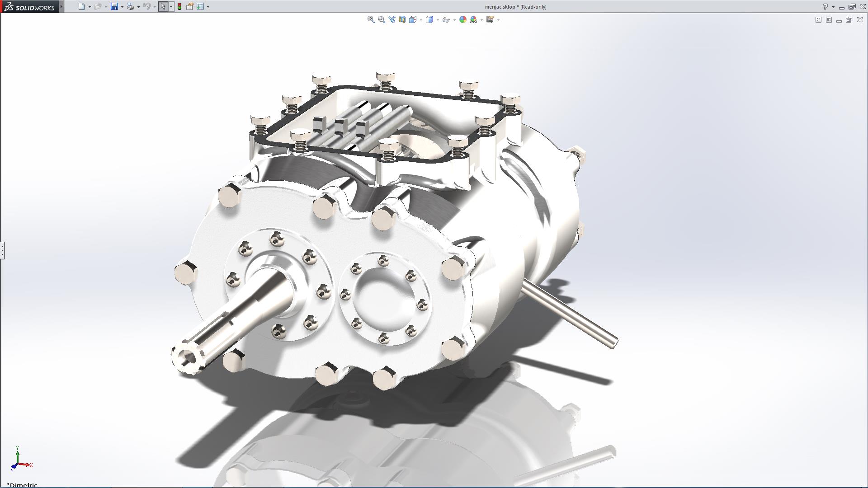The image size is (868, 488).
Task: Expand the Hide/Show Items glasses dropdown
Action: pyautogui.click(x=454, y=20)
